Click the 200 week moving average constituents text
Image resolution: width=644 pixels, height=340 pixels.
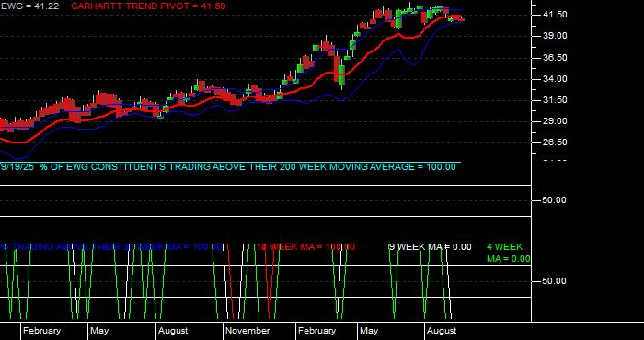click(228, 167)
